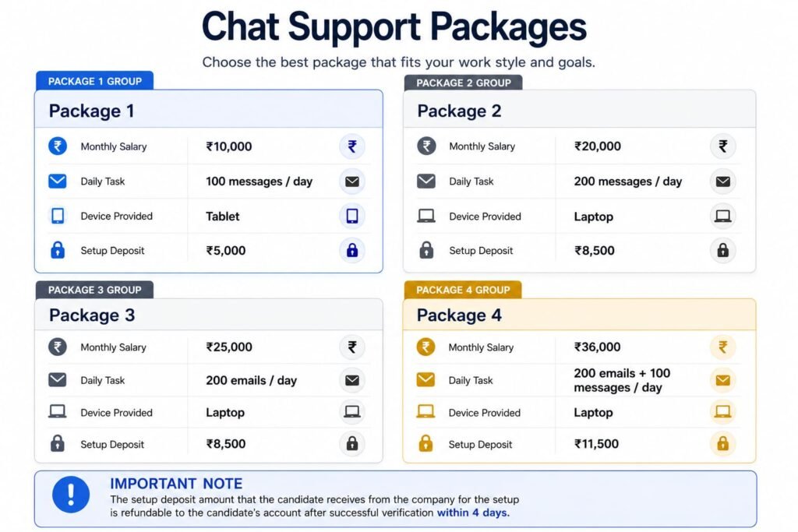This screenshot has height=532, width=798.
Task: Open the PACKAGE 3 GROUP tab
Action: click(x=94, y=290)
